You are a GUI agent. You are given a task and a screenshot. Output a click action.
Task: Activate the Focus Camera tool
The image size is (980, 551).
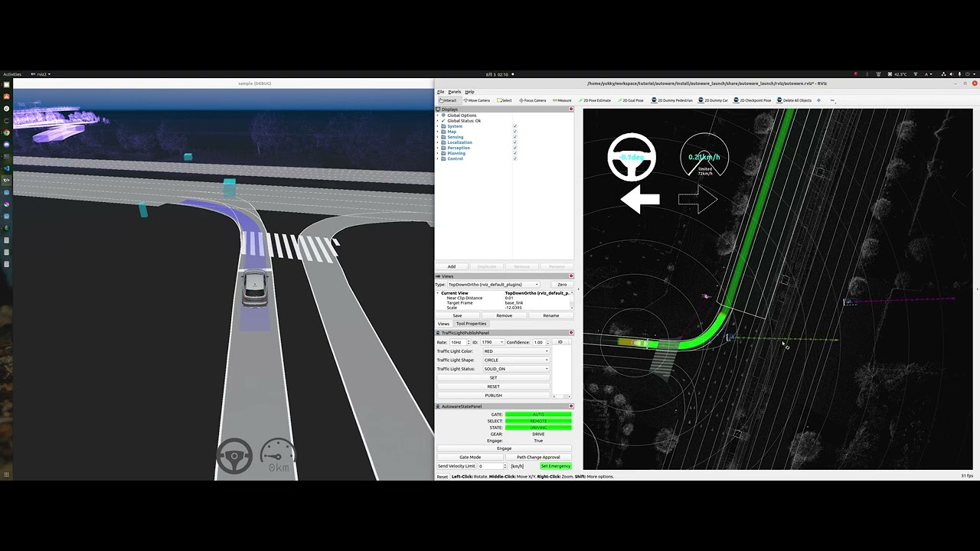[x=532, y=100]
